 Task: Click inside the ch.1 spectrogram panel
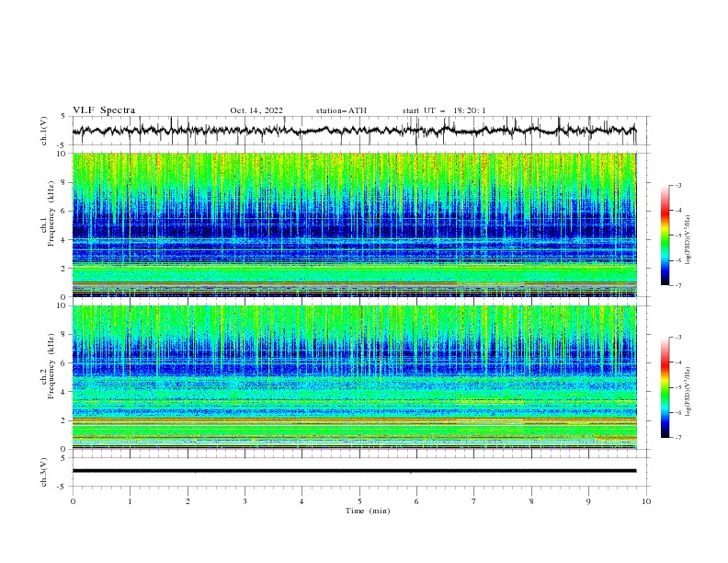pos(355,224)
